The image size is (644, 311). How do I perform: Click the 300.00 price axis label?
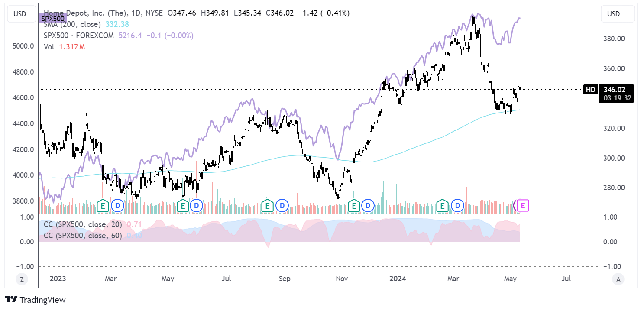pos(615,158)
